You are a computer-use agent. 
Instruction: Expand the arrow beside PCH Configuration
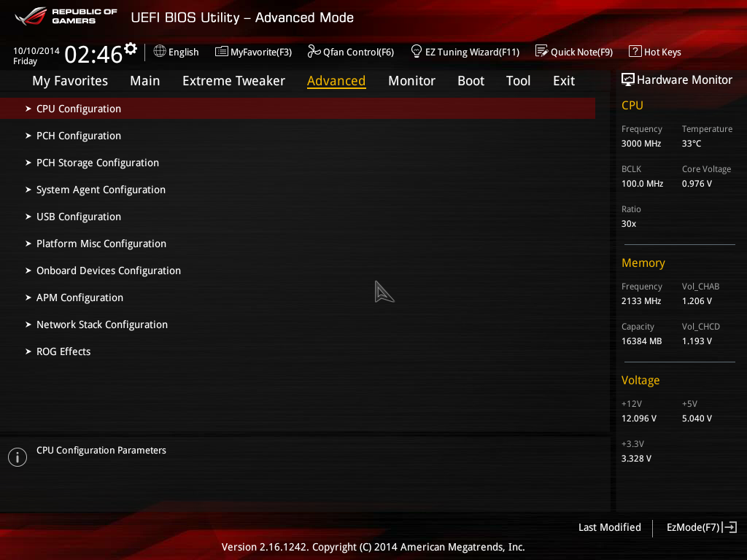point(28,136)
